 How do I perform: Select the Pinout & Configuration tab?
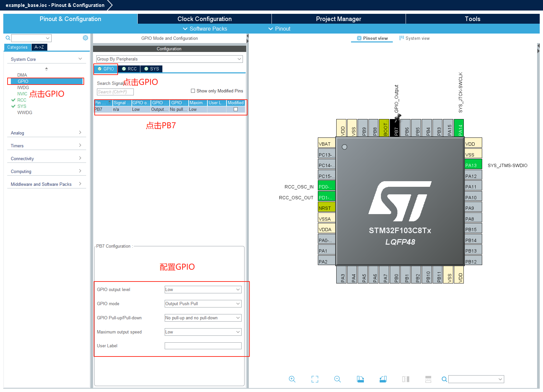[x=70, y=19]
